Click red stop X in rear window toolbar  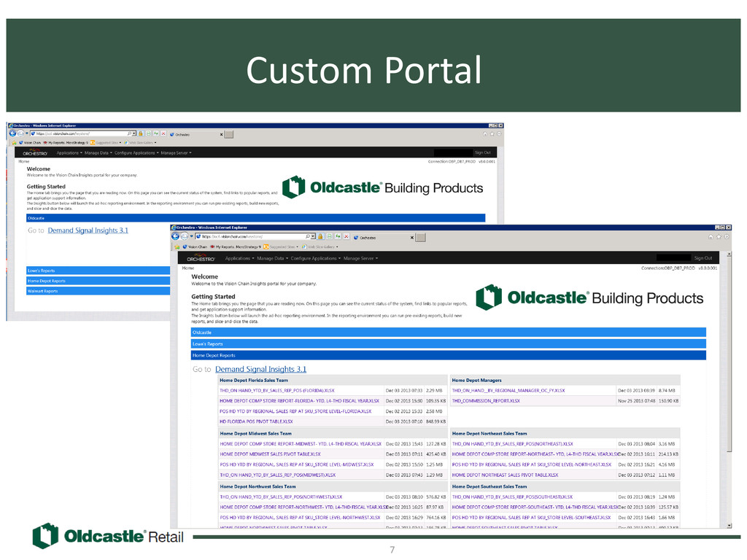[x=163, y=133]
